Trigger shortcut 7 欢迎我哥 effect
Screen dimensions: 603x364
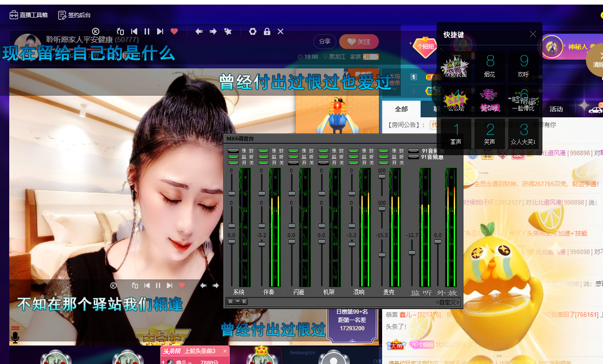tap(456, 67)
